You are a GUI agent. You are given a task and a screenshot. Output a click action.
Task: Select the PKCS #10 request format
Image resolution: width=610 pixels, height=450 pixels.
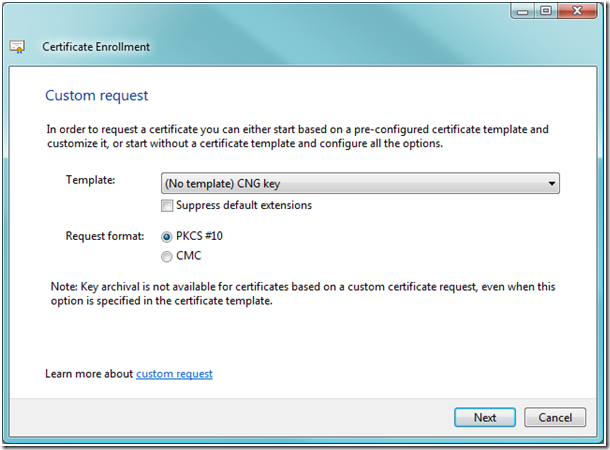click(x=167, y=236)
